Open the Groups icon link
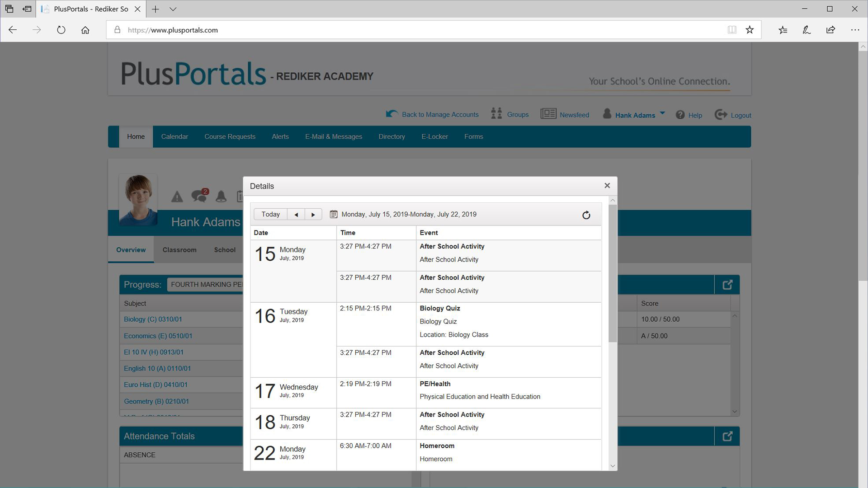 496,113
